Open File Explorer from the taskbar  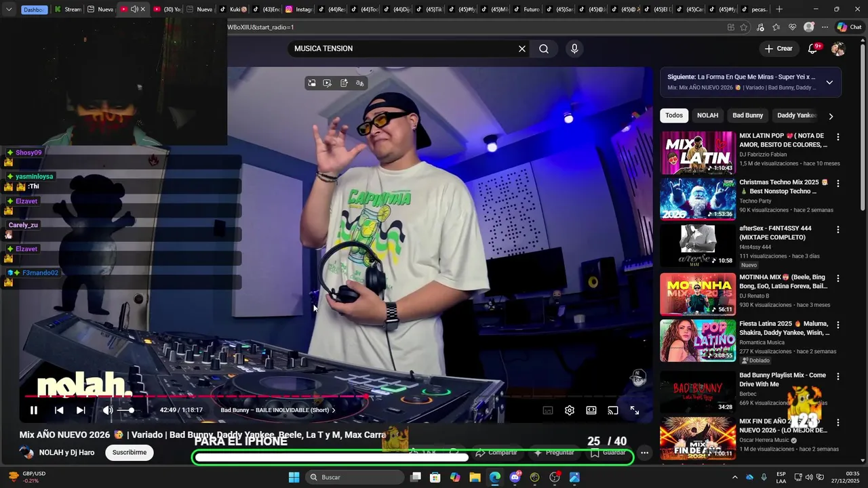[475, 477]
